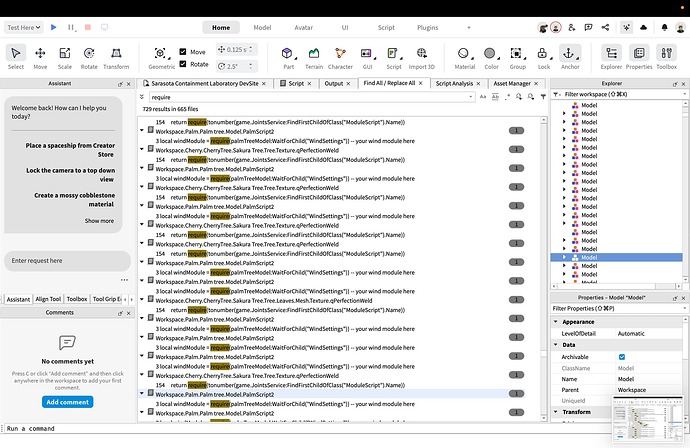690x448 pixels.
Task: Collapse the Data properties section
Action: (x=556, y=345)
